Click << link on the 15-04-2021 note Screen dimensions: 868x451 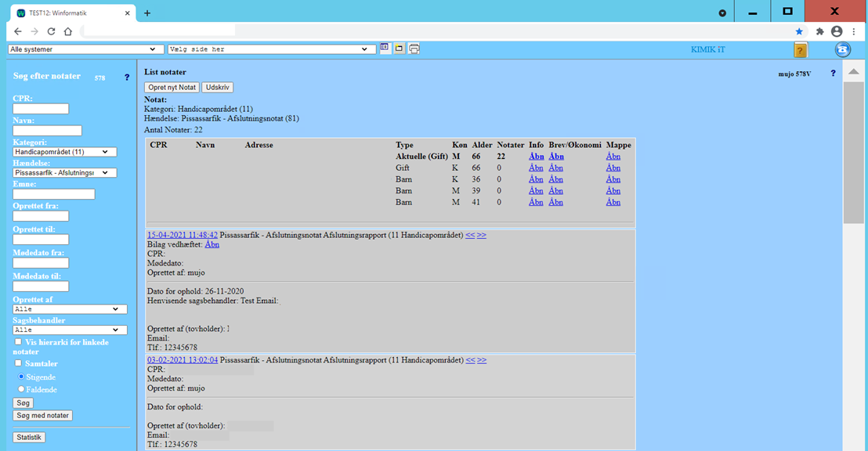tap(470, 235)
